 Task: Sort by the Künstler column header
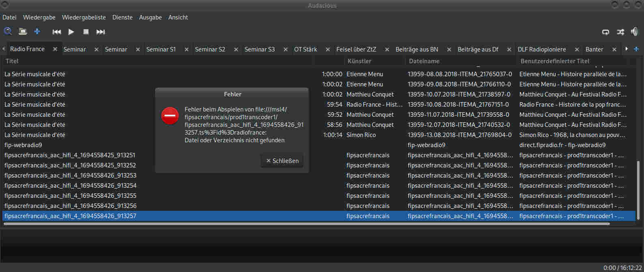click(x=375, y=61)
